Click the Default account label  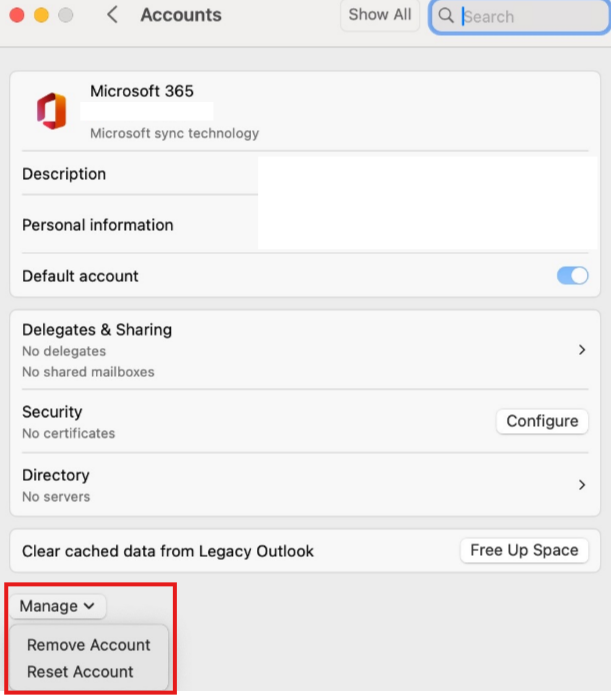[80, 276]
